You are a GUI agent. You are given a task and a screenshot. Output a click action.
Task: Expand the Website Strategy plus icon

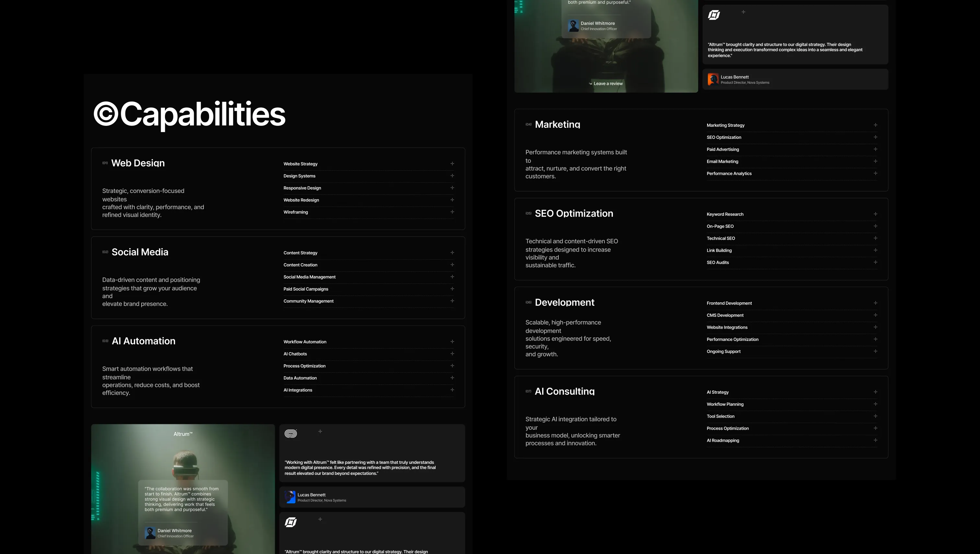[452, 164]
